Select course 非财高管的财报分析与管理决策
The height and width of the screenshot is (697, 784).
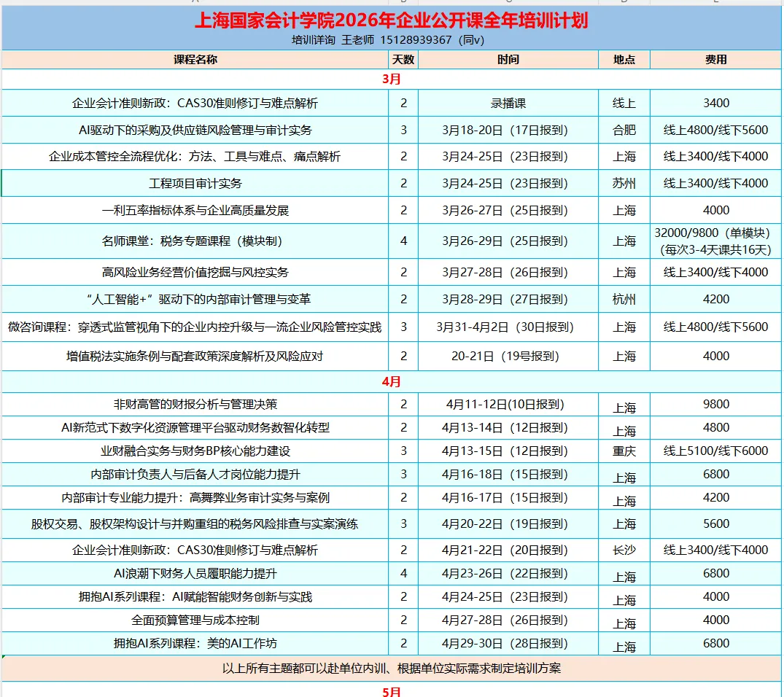point(195,404)
